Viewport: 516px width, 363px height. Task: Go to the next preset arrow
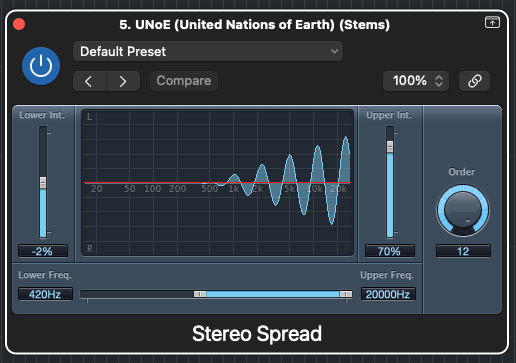click(123, 81)
